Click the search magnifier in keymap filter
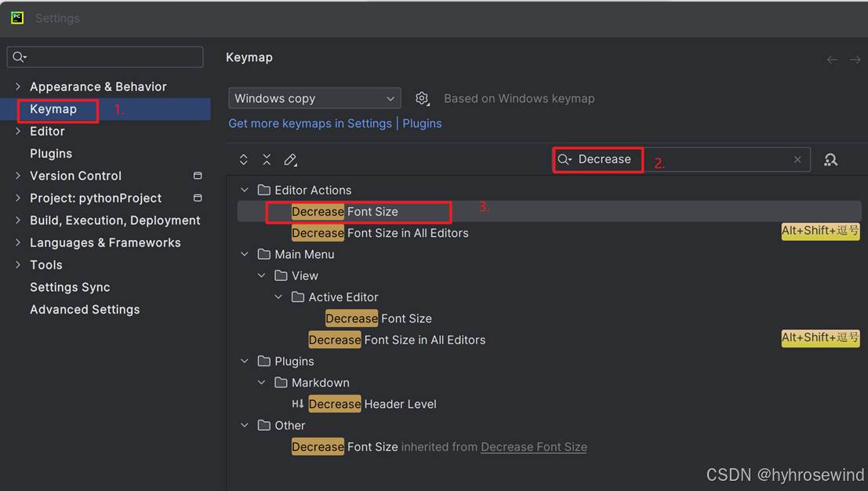 click(x=564, y=159)
